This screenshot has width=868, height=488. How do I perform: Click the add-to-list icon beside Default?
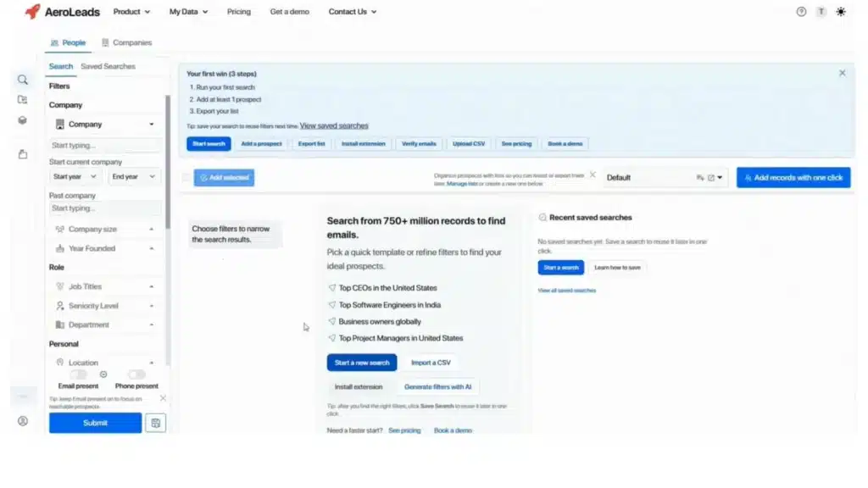pyautogui.click(x=700, y=178)
